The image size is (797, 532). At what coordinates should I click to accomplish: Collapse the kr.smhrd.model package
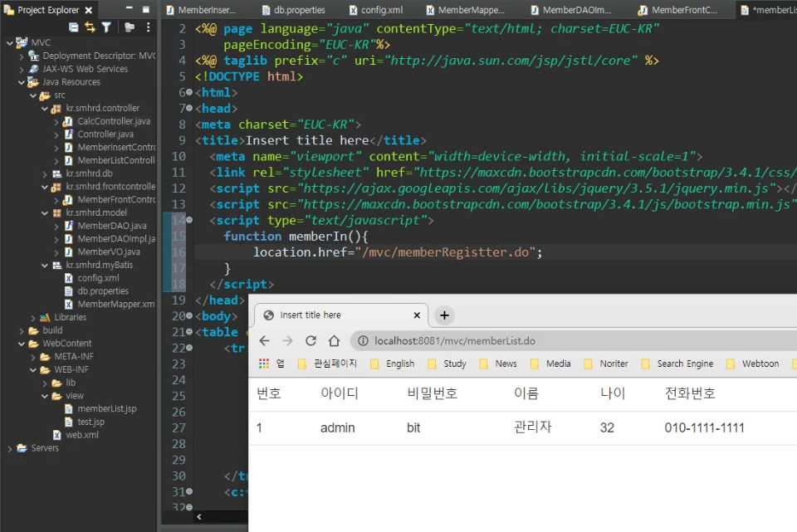(45, 213)
